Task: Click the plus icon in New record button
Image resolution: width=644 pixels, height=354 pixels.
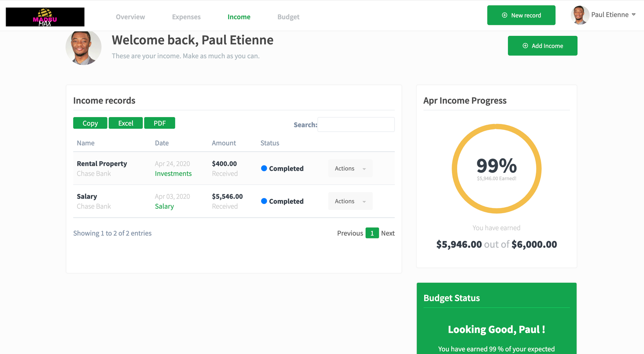Action: [x=504, y=15]
